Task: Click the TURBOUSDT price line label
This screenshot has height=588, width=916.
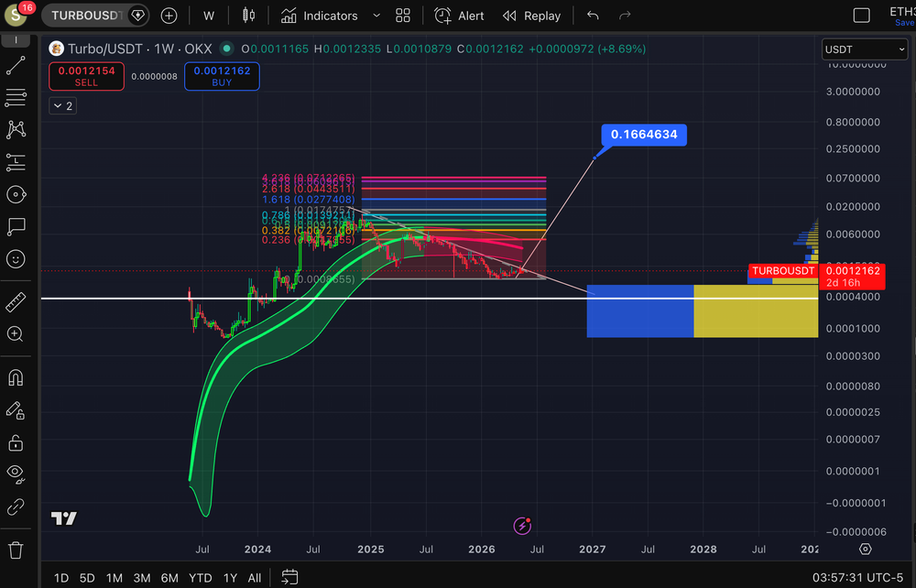Action: (x=783, y=271)
